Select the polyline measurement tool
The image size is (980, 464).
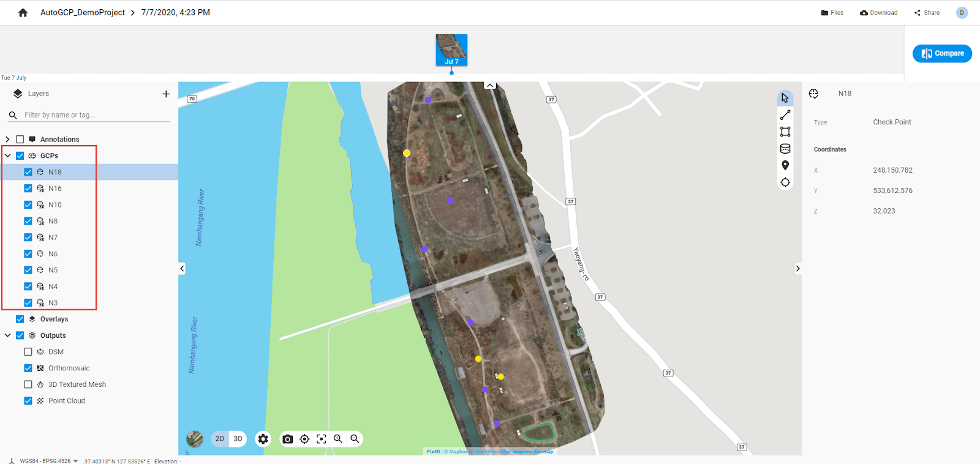click(785, 115)
